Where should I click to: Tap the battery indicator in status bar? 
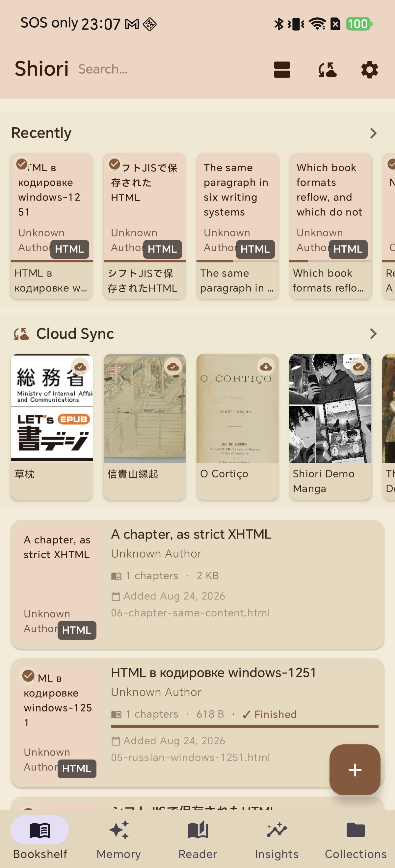click(x=359, y=24)
